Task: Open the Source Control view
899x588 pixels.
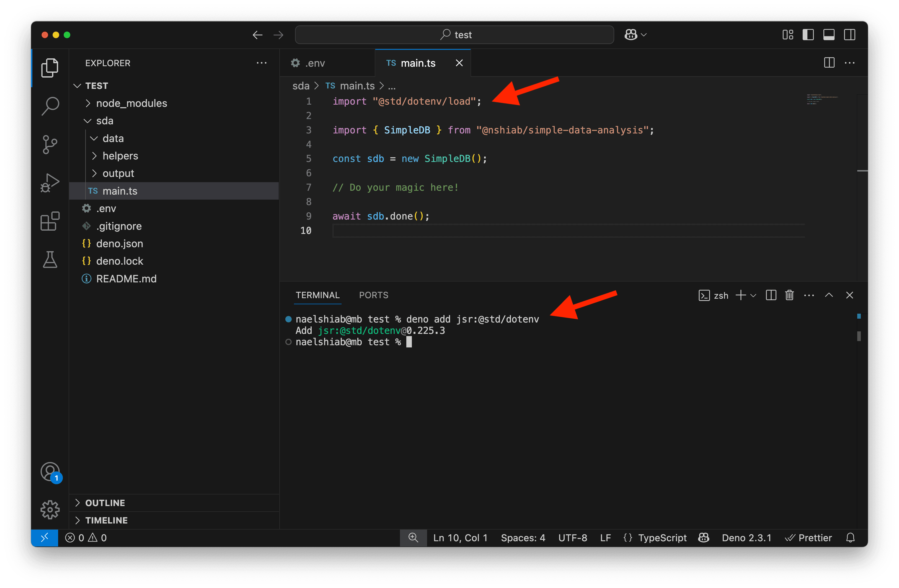Action: click(x=50, y=144)
